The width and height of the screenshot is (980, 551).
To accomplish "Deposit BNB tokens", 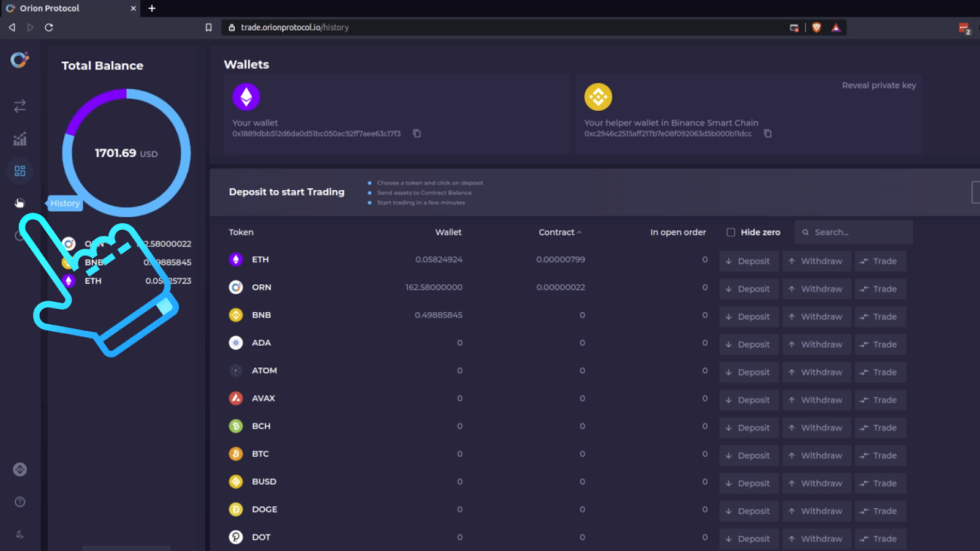I will point(749,317).
